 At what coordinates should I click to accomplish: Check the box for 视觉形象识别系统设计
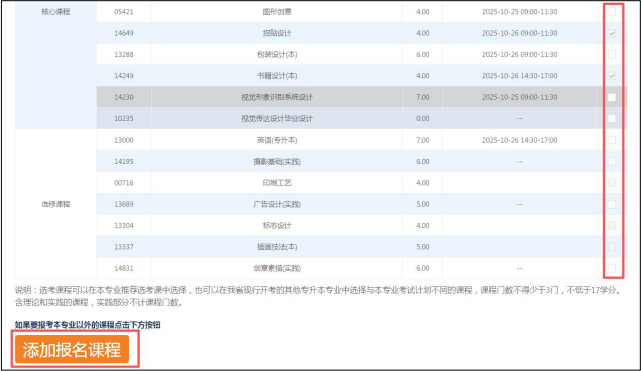coord(612,97)
